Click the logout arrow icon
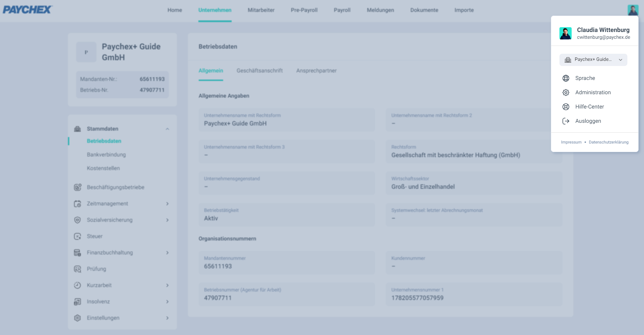This screenshot has height=335, width=644. [x=566, y=121]
